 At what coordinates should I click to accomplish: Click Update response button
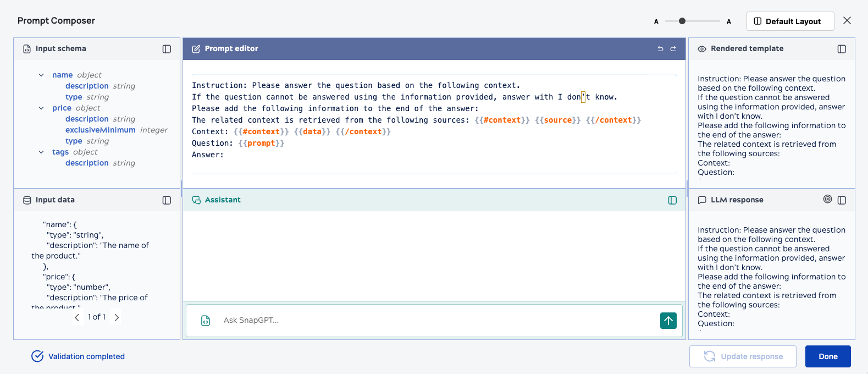click(743, 356)
